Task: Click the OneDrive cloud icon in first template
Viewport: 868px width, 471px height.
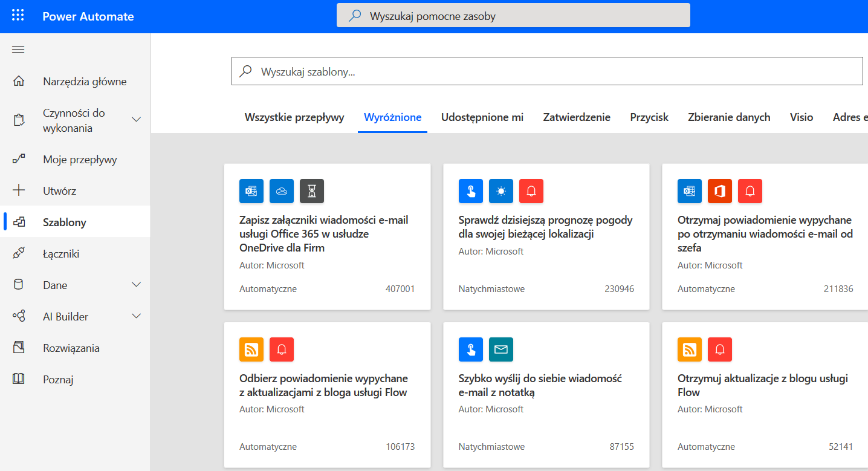Action: tap(282, 191)
